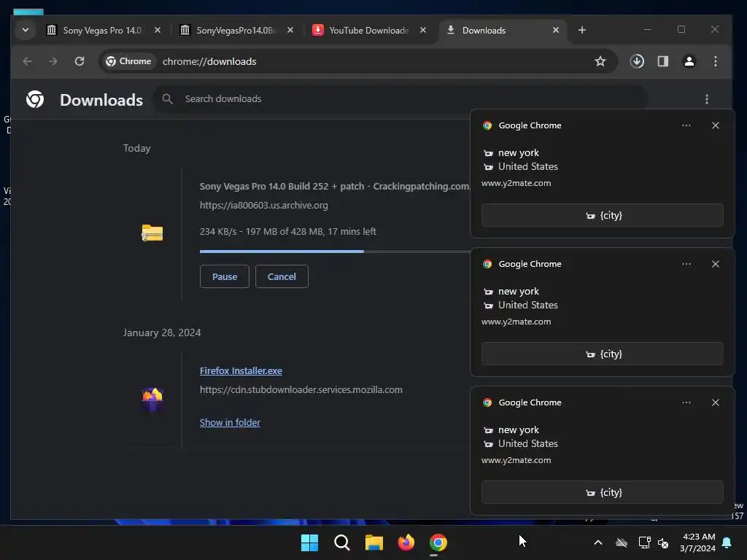Viewport: 747px width, 560px height.
Task: Click the muted volume tray icon
Action: coord(663,542)
